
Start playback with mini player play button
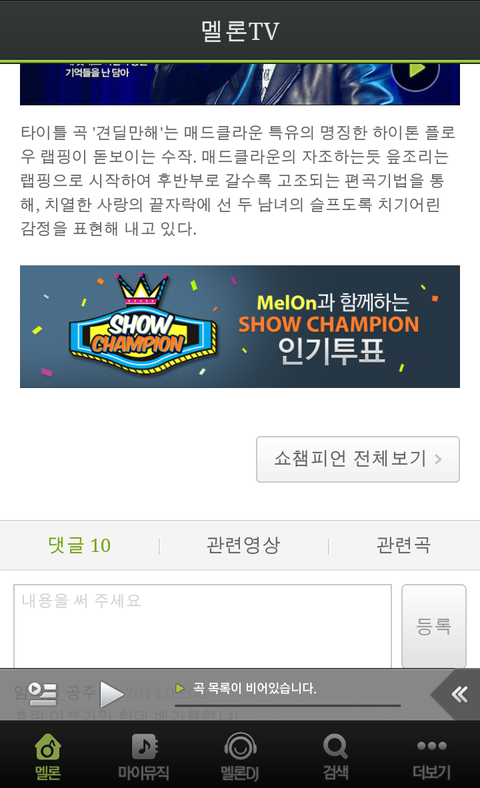tap(111, 695)
